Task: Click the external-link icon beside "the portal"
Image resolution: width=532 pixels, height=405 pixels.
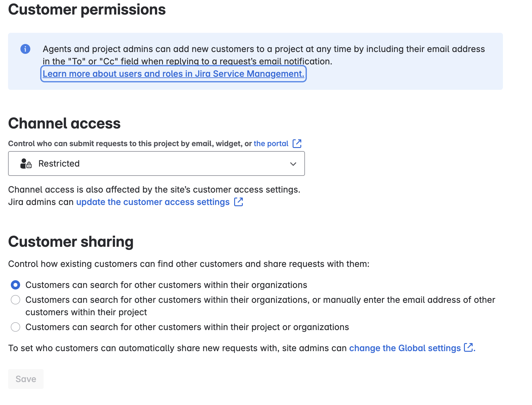Action: click(x=297, y=143)
